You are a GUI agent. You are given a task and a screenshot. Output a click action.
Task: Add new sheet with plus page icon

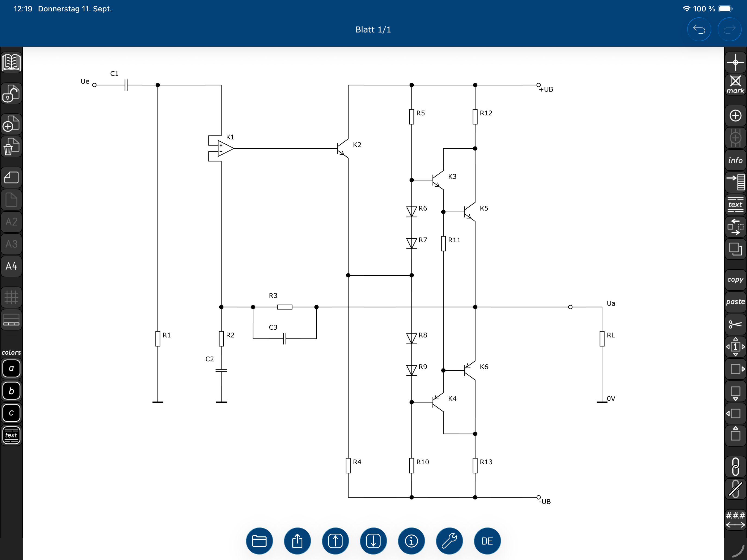[x=11, y=124]
